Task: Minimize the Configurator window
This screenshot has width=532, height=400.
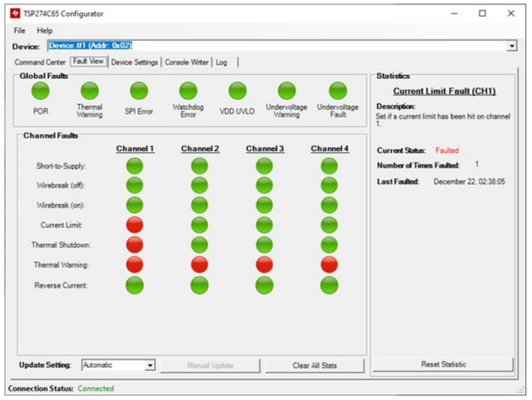Action: [455, 14]
